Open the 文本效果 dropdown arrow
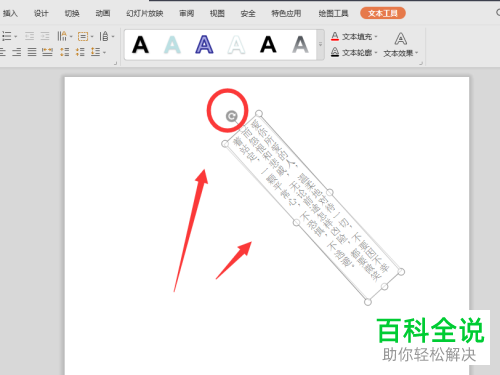The height and width of the screenshot is (375, 500). [x=417, y=53]
